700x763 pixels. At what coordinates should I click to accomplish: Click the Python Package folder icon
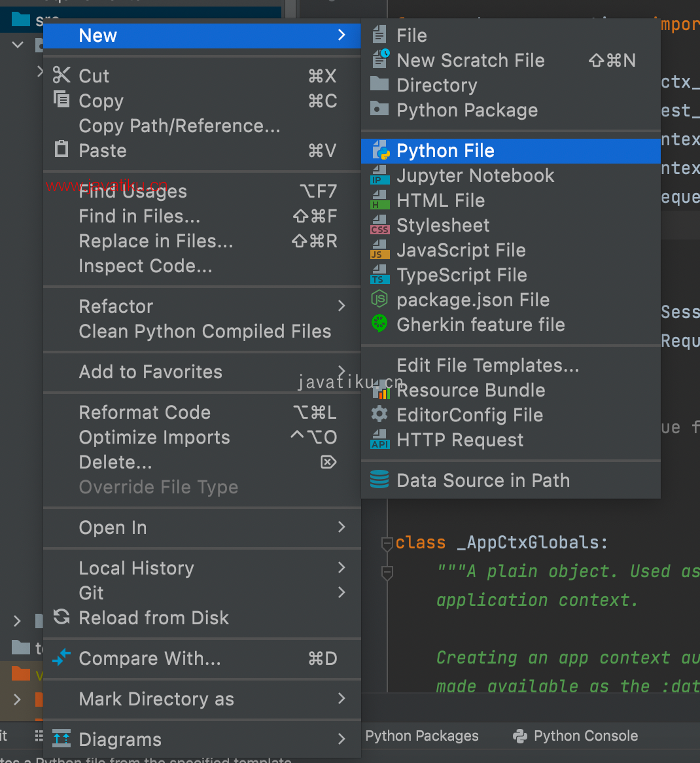click(x=379, y=109)
